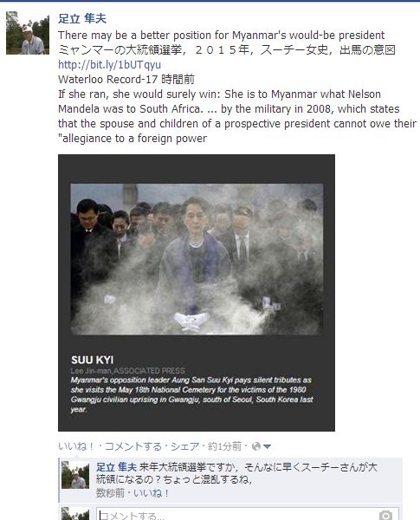The width and height of the screenshot is (420, 520).
Task: Click the Lee Jin-man Associated Press credit
Action: 128,371
